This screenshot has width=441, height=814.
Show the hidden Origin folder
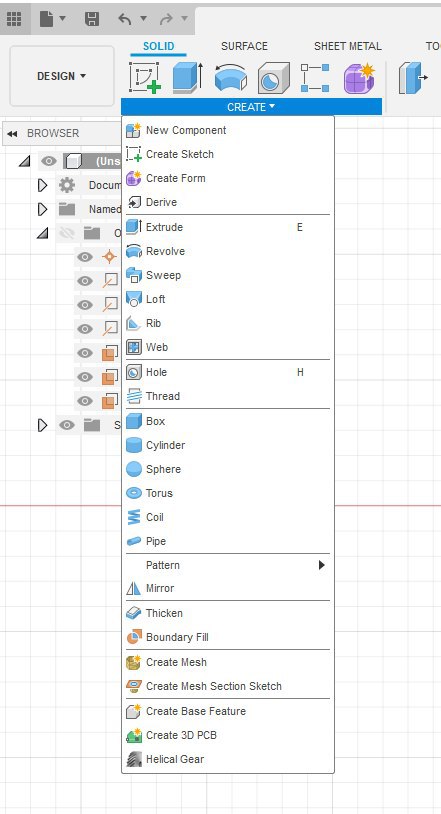tap(66, 234)
